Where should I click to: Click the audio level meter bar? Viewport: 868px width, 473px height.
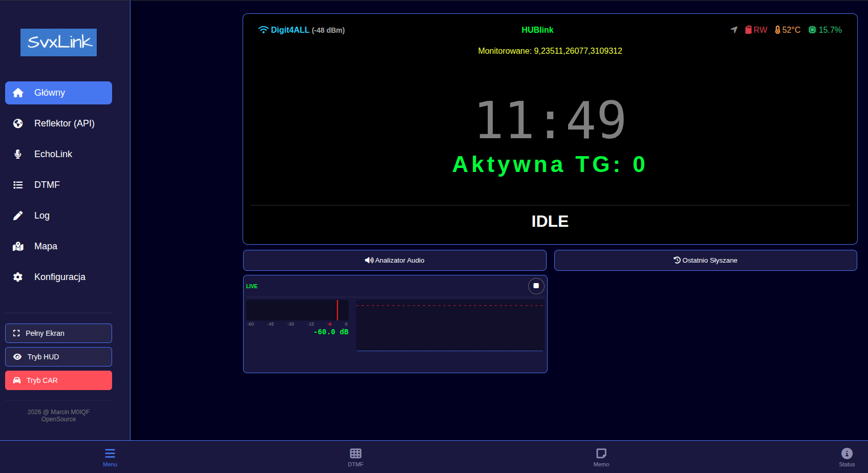click(x=297, y=310)
